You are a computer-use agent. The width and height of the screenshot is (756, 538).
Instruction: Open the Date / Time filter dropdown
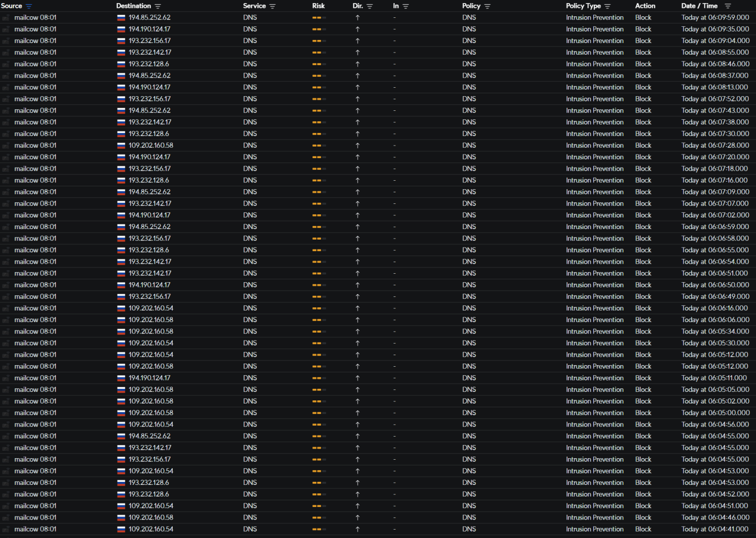(x=728, y=6)
